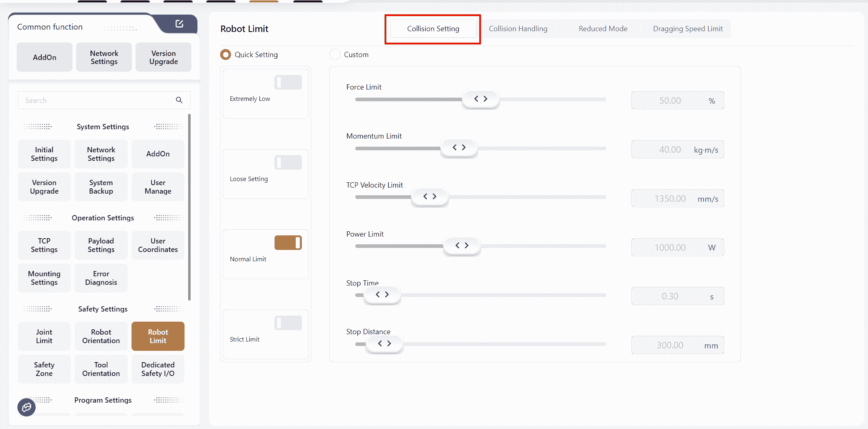Click the magnifier icon in search box
Image resolution: width=868 pixels, height=429 pixels.
coord(179,100)
